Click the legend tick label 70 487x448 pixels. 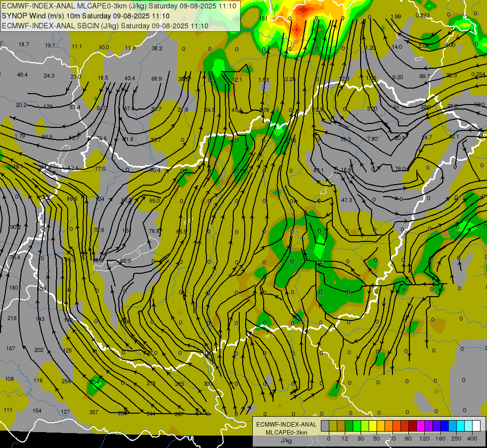click(x=392, y=439)
